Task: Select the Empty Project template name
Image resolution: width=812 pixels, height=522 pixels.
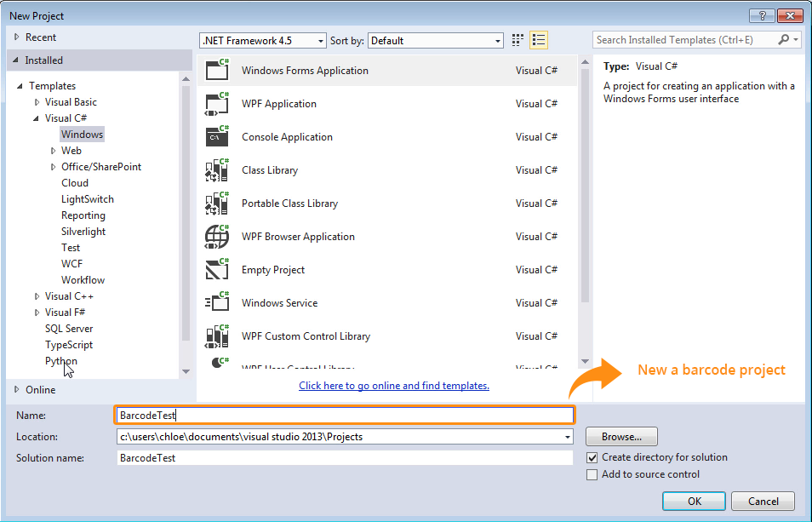Action: pyautogui.click(x=273, y=270)
